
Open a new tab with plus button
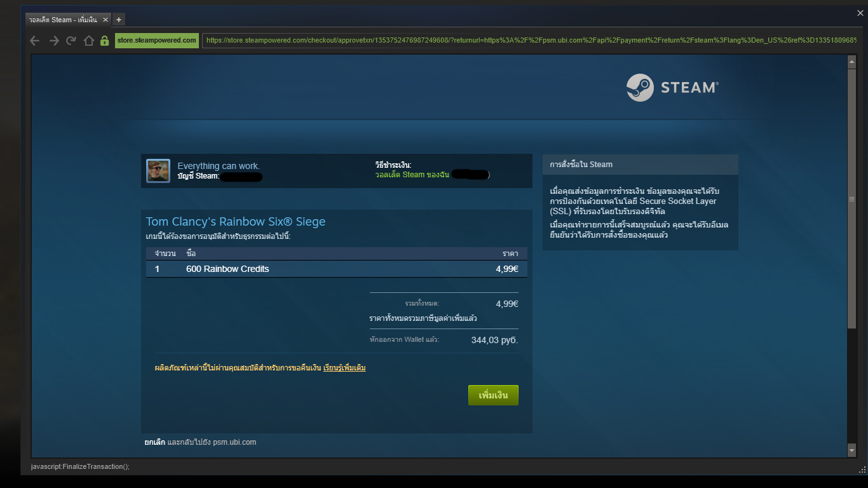coord(119,20)
